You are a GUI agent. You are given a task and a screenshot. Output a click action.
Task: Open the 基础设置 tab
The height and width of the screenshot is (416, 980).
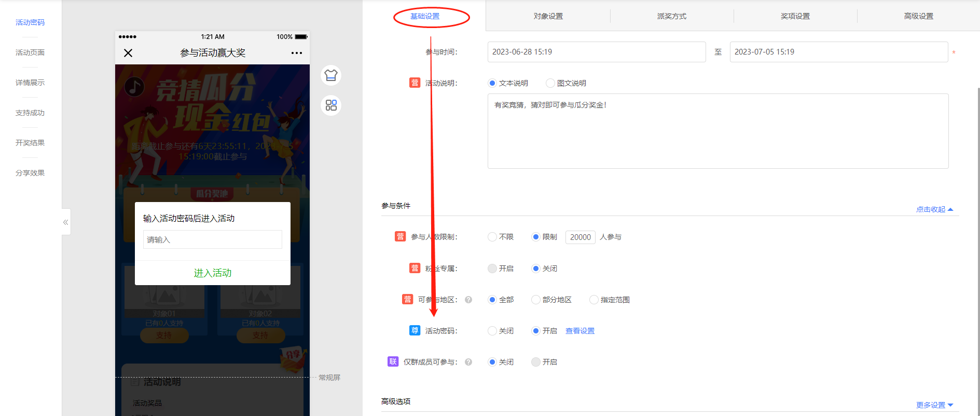(x=425, y=16)
